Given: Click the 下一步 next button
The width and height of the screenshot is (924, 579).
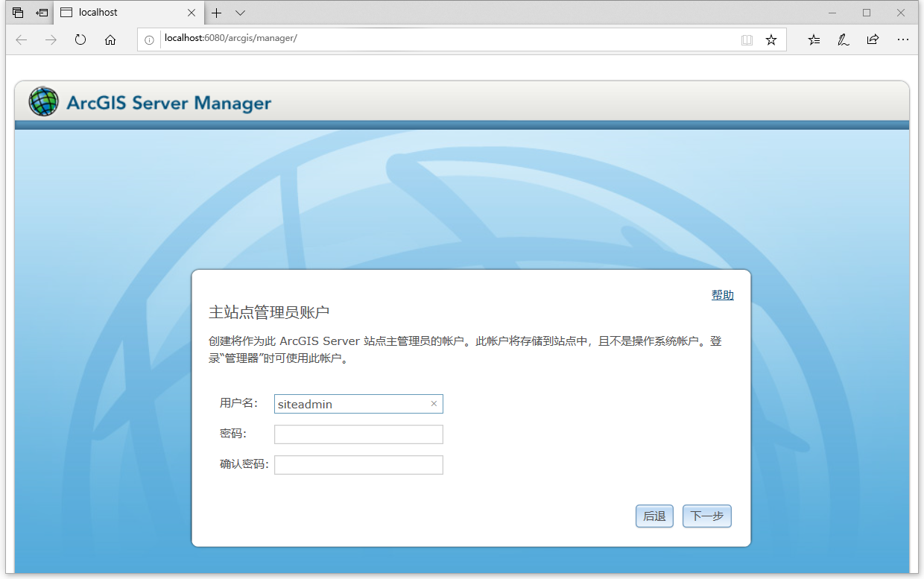Looking at the screenshot, I should click(707, 516).
